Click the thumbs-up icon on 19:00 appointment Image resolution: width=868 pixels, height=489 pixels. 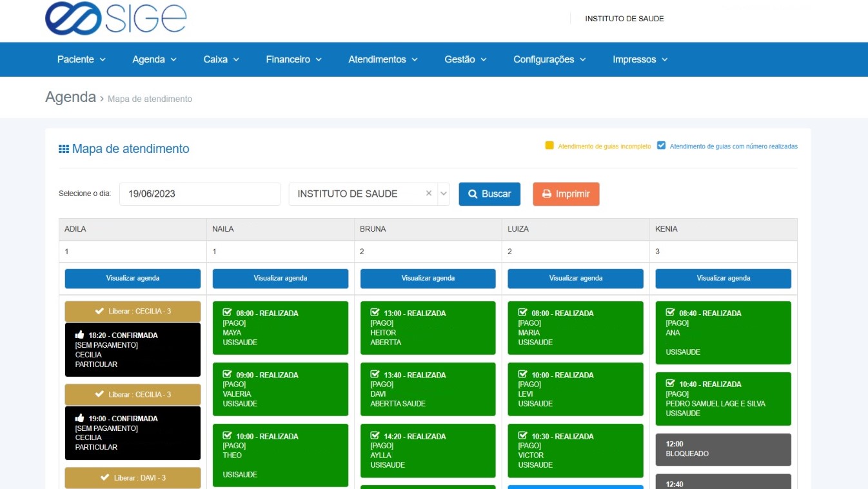click(x=80, y=418)
